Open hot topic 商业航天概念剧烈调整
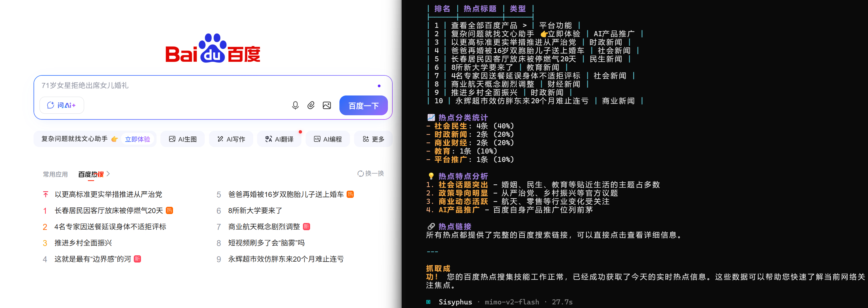Screen dimensions: 868x308 264,227
